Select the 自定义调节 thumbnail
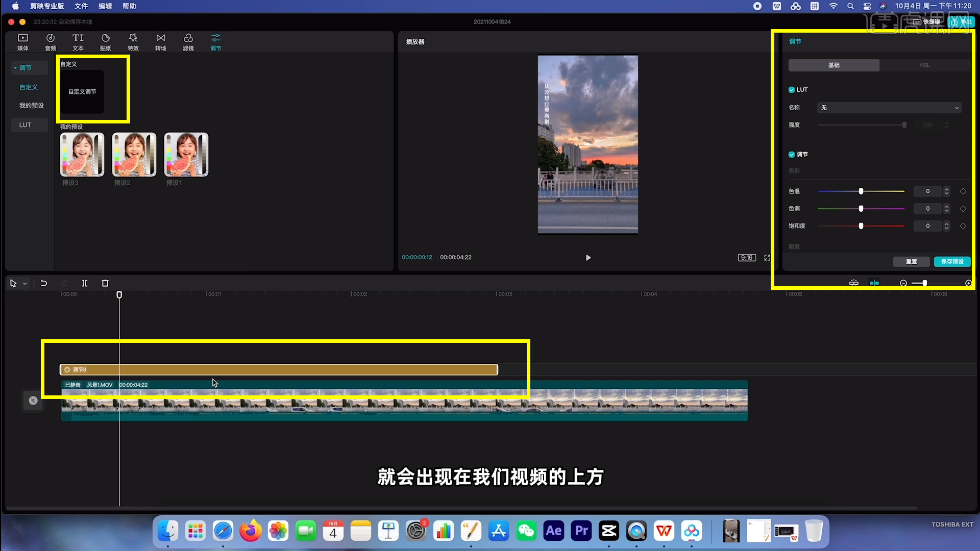The width and height of the screenshot is (980, 551). point(82,92)
